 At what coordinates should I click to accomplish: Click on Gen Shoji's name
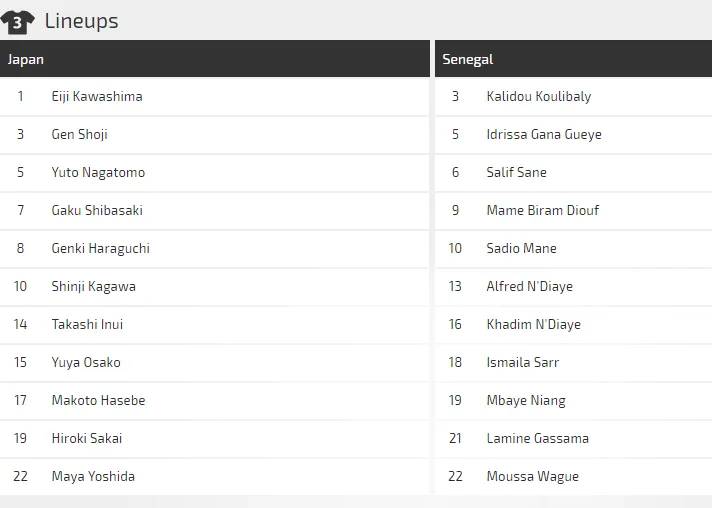[x=79, y=135]
